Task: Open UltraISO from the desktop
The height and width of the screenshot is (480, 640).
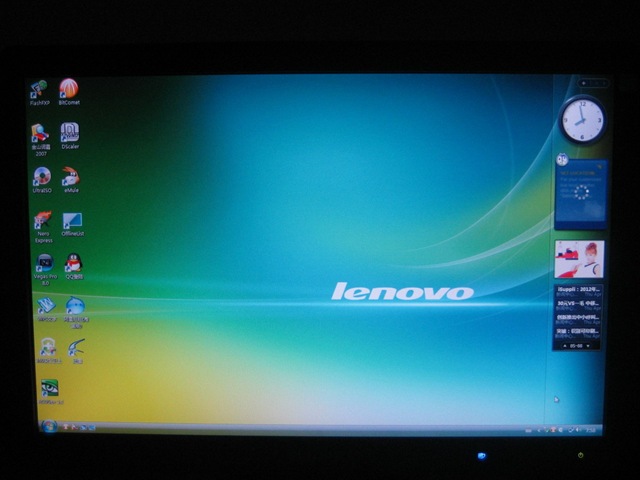Action: tap(42, 180)
